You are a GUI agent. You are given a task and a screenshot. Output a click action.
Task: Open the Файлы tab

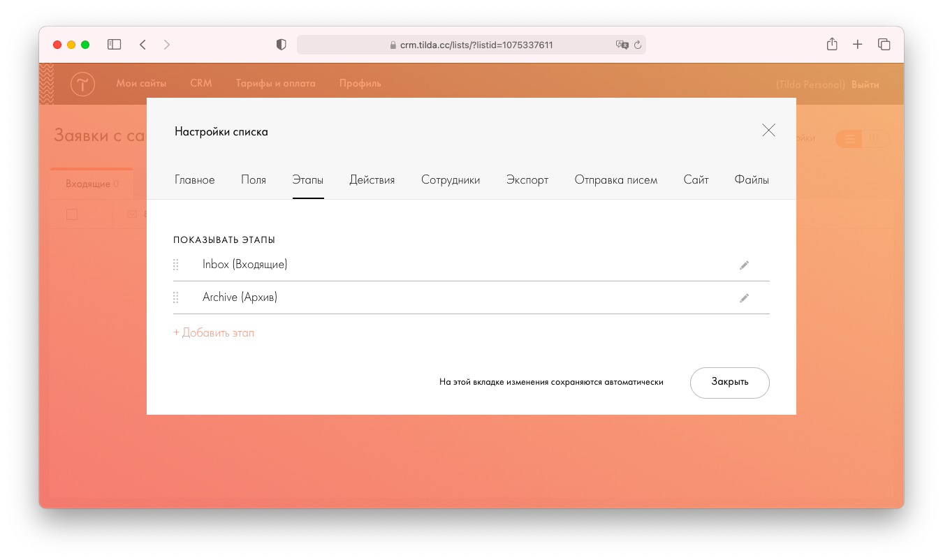pyautogui.click(x=752, y=180)
